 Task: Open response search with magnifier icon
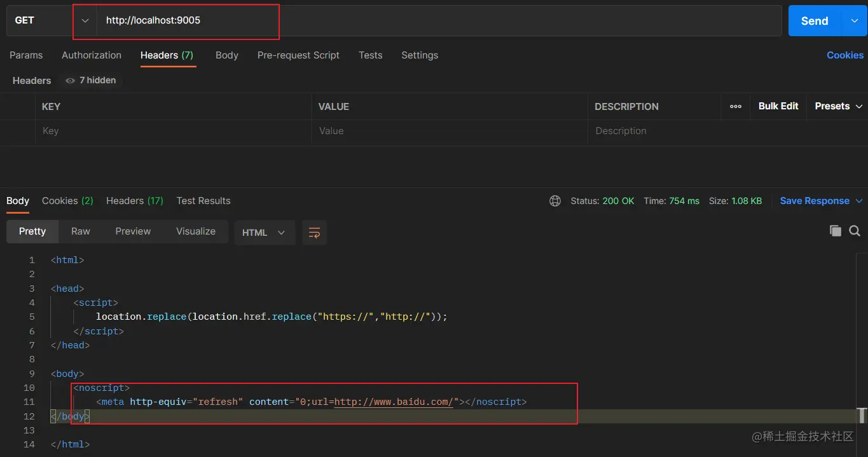[855, 231]
